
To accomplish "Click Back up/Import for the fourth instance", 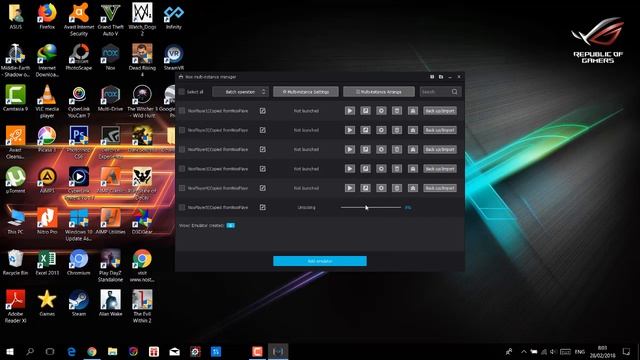I will click(x=440, y=169).
